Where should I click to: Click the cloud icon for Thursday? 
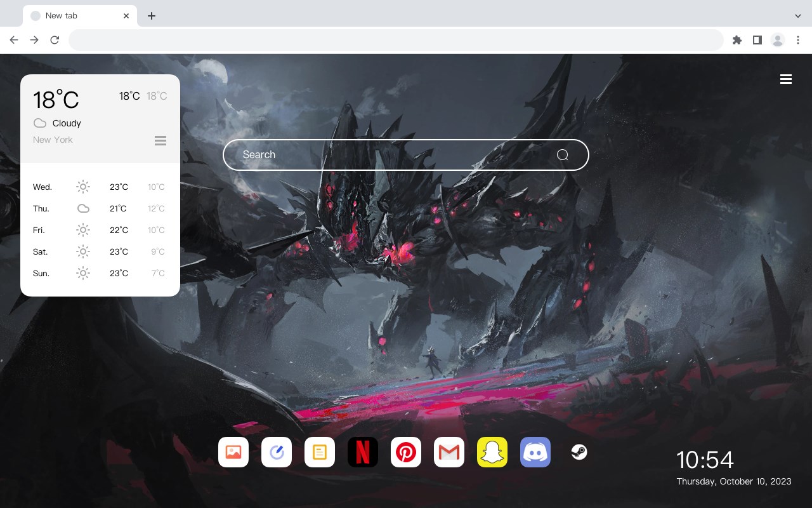click(83, 208)
